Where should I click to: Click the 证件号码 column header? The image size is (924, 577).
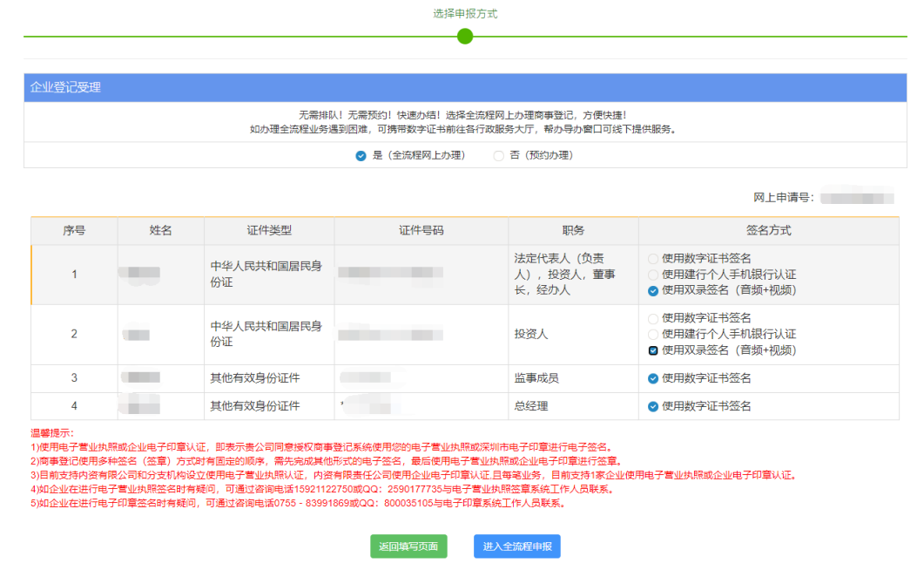(x=421, y=231)
